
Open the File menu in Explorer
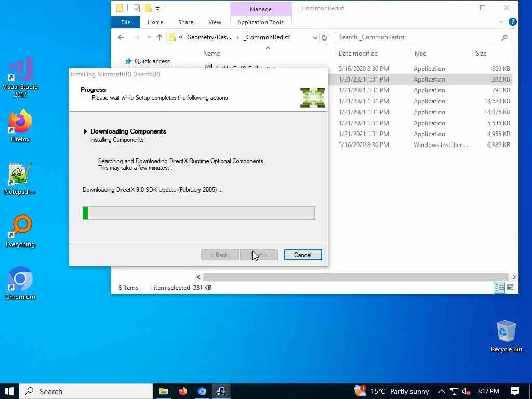tap(126, 22)
